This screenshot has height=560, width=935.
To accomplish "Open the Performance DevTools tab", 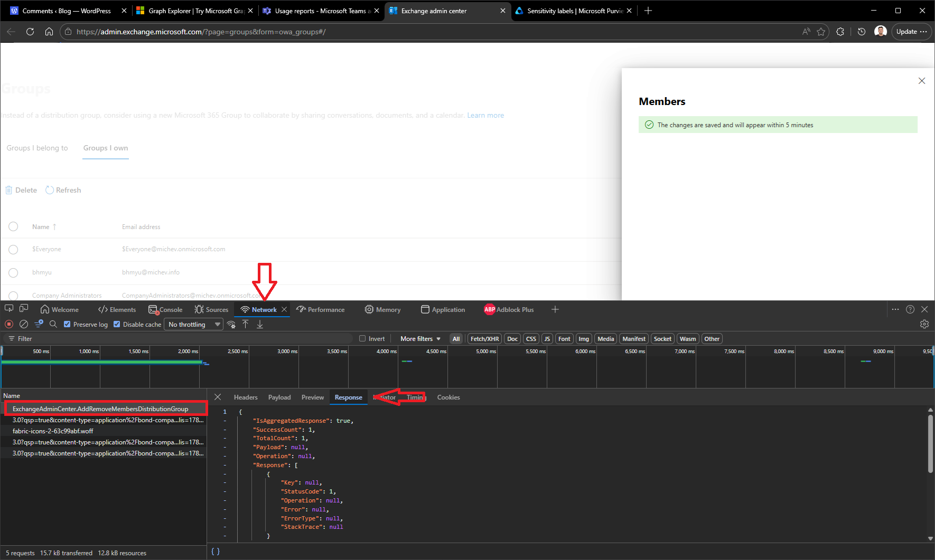I will coord(320,309).
